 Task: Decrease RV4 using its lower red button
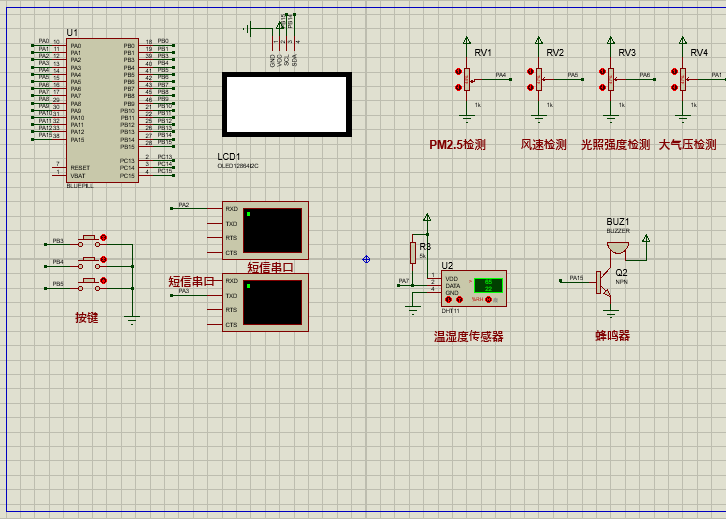[x=675, y=87]
